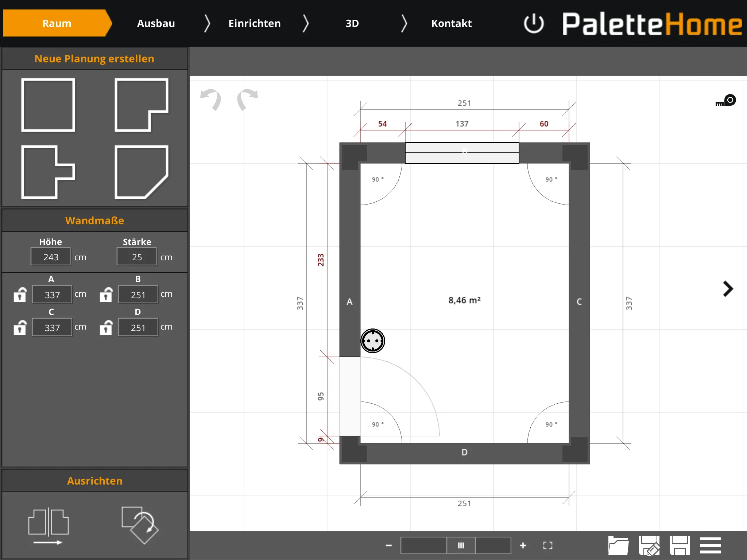Undo the last action
Image resolution: width=747 pixels, height=560 pixels.
[211, 99]
